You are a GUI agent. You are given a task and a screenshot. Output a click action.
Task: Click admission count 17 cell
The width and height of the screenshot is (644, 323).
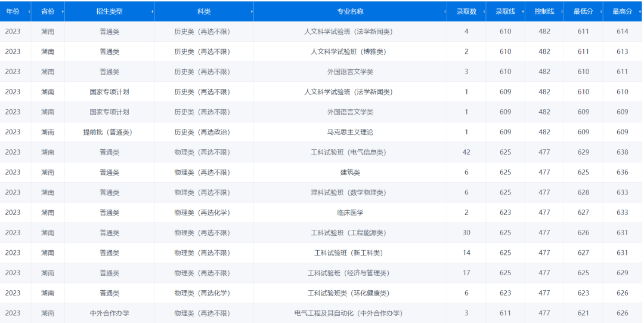[466, 273]
